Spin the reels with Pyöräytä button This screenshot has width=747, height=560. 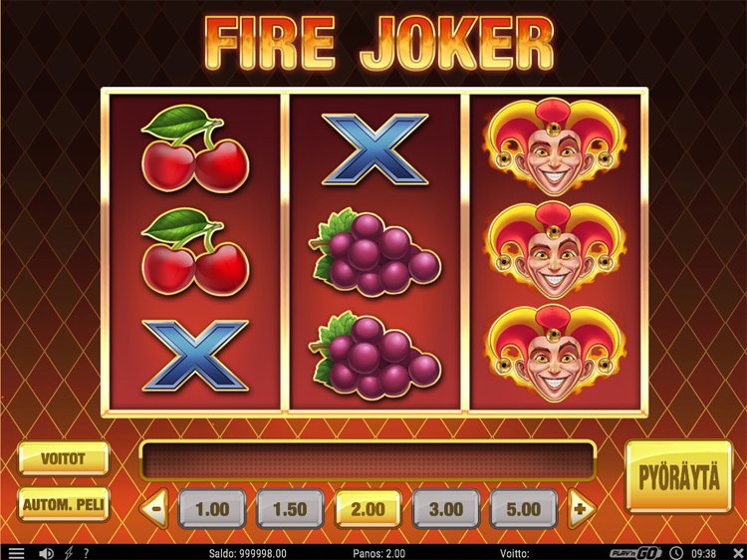(x=678, y=476)
